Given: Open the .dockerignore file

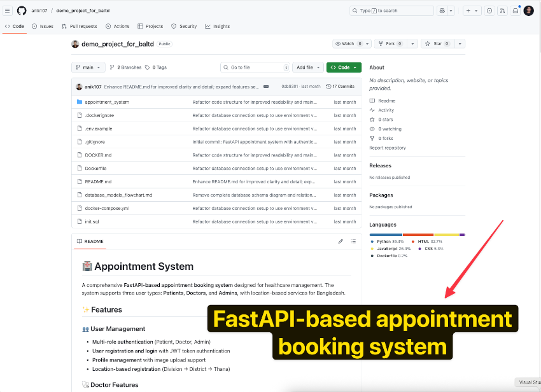Looking at the screenshot, I should click(x=99, y=116).
